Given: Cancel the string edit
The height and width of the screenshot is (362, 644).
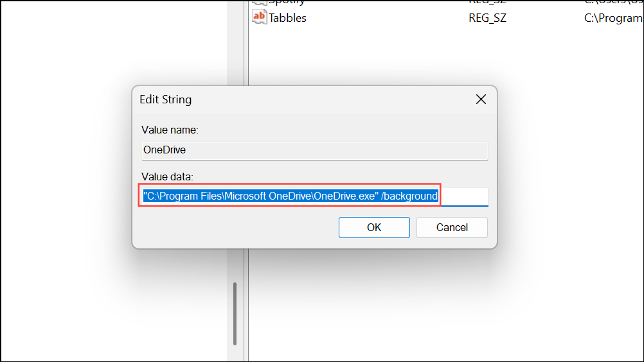Looking at the screenshot, I should click(452, 227).
